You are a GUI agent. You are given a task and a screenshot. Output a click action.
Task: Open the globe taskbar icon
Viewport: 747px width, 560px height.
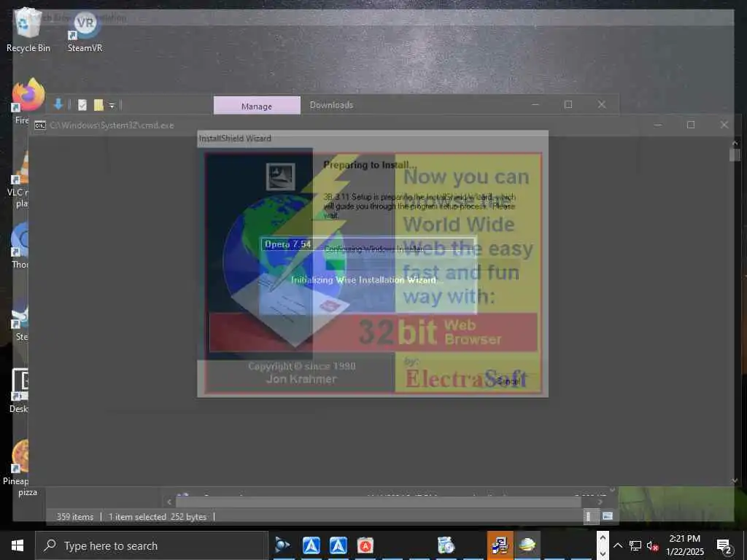(x=527, y=545)
